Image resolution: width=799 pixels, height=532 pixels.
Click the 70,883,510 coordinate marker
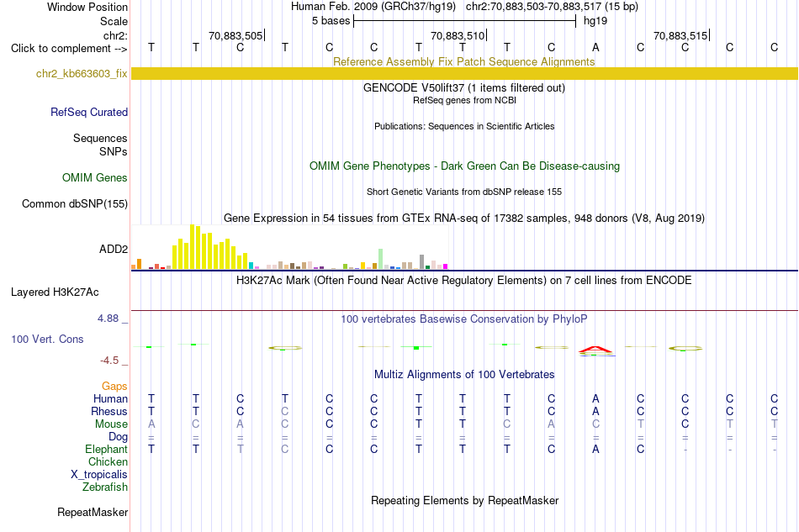point(458,35)
